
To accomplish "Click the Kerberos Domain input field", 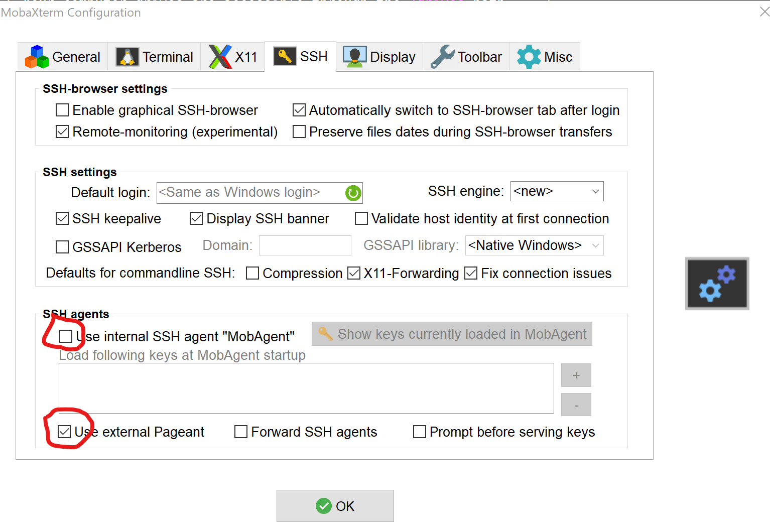I will click(x=305, y=245).
